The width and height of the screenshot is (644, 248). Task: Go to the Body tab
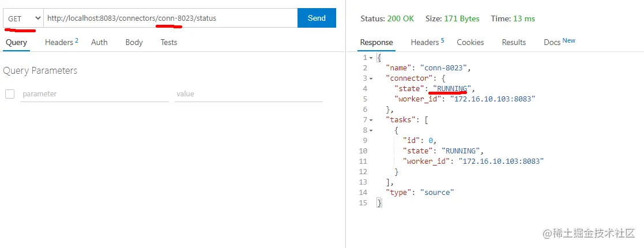pos(134,42)
